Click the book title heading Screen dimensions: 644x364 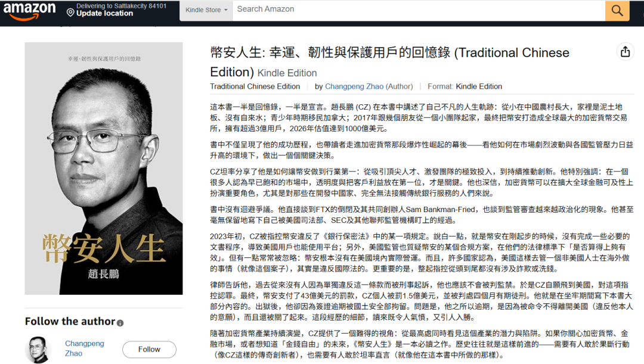click(389, 62)
